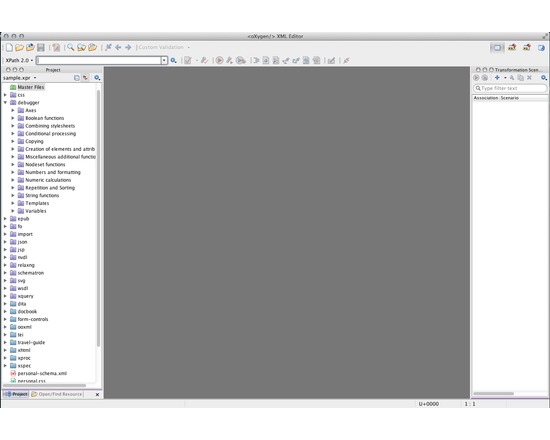The width and height of the screenshot is (550, 440).
Task: Click the Remove scenario X icon
Action: tap(529, 78)
